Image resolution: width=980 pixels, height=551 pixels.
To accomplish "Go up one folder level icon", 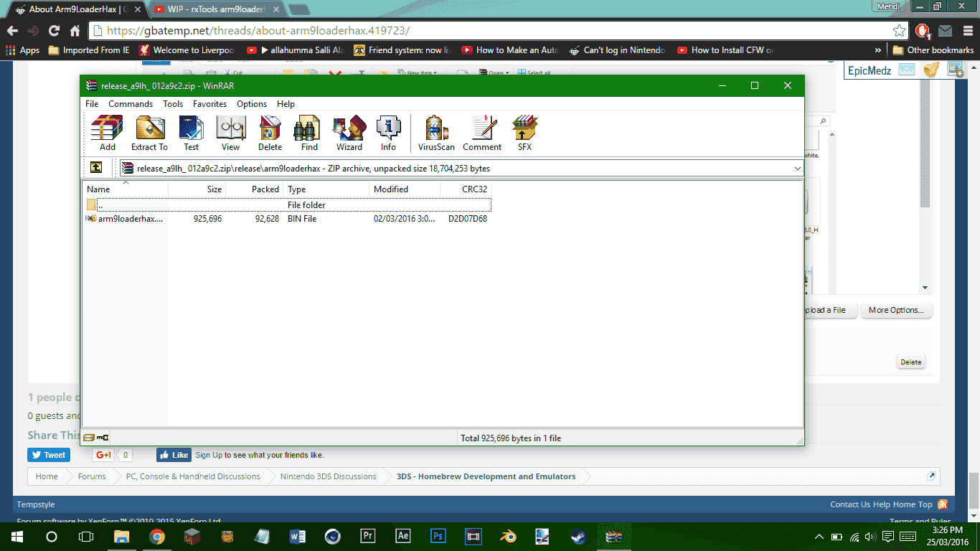I will (96, 168).
